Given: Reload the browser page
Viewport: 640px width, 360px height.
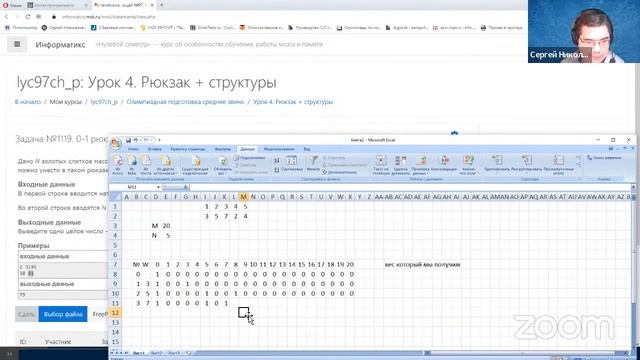Looking at the screenshot, I should click(x=27, y=17).
